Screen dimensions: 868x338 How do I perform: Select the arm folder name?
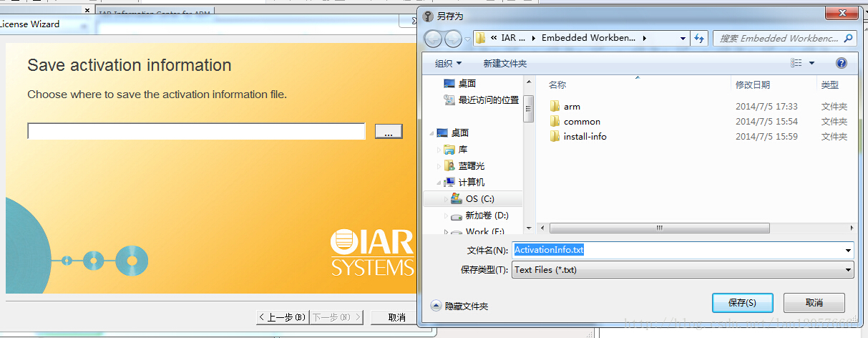tap(572, 107)
